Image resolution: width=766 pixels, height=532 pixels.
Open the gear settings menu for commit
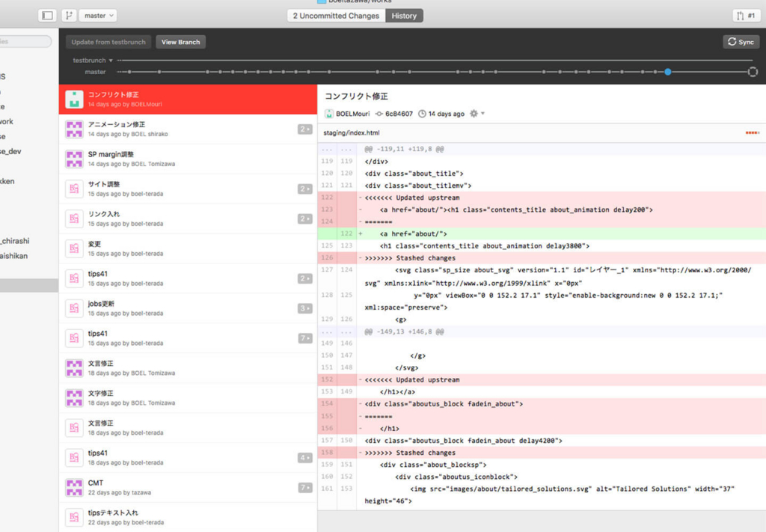coord(477,113)
